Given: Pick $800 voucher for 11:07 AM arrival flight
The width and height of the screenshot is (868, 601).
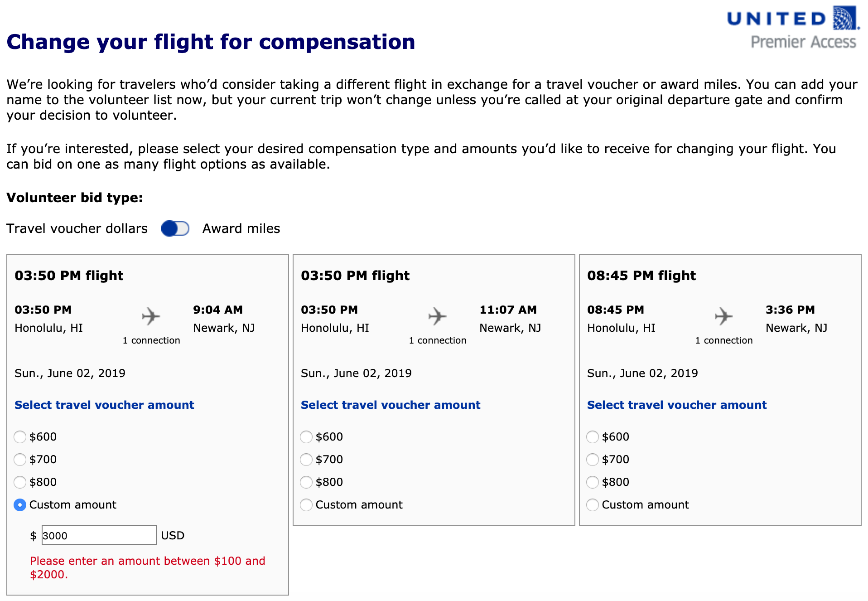Looking at the screenshot, I should click(x=306, y=482).
